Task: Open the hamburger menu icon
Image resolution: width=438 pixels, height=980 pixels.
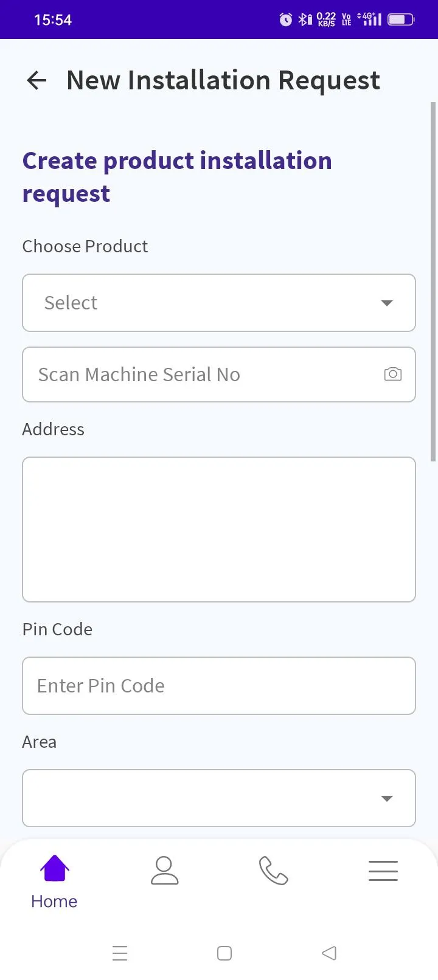Action: [383, 871]
